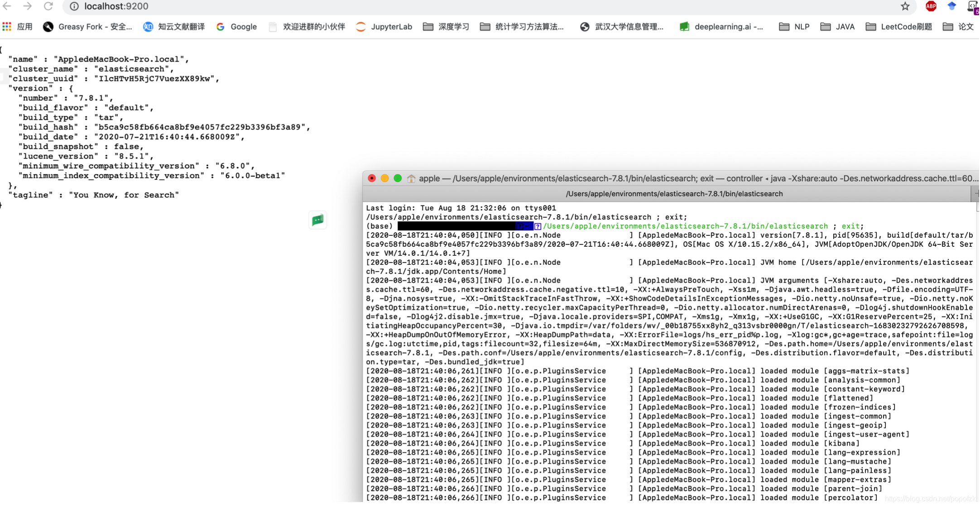The image size is (980, 507).
Task: Click terminal log line "loaded module [lang-mustache]"
Action: (629, 462)
